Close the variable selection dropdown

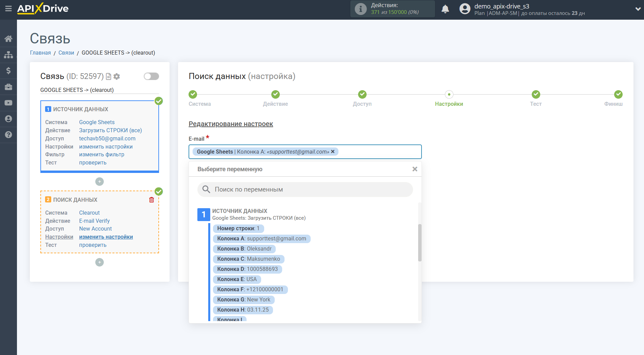414,169
